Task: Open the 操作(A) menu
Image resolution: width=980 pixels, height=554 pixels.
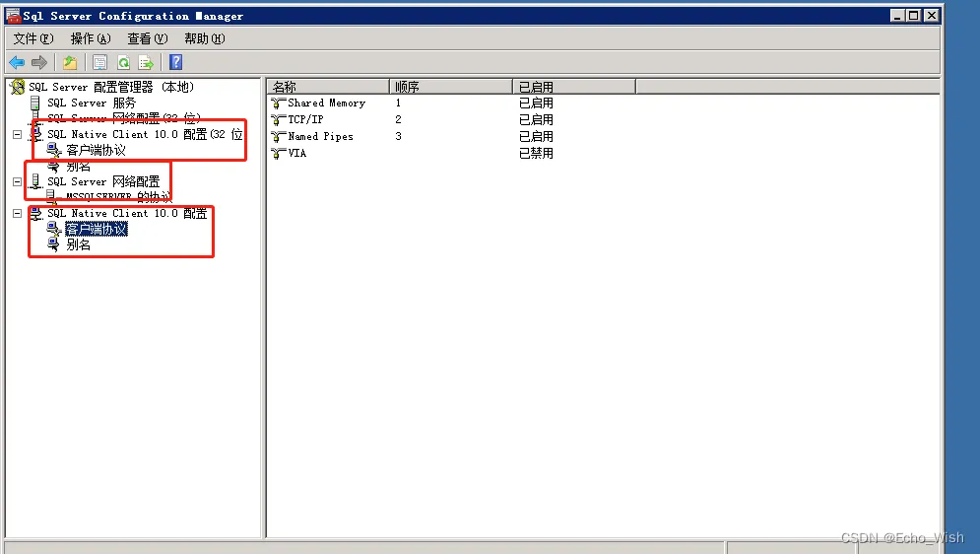Action: point(91,38)
